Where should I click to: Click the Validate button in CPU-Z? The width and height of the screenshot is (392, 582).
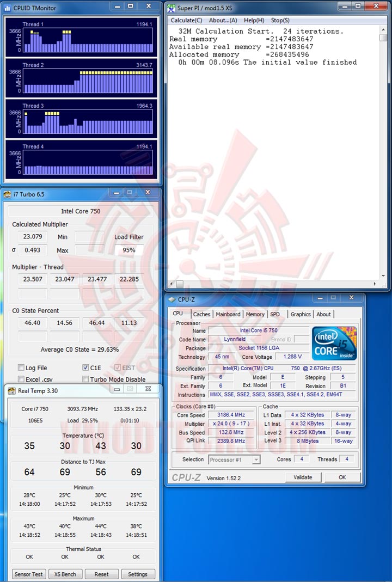click(x=303, y=477)
